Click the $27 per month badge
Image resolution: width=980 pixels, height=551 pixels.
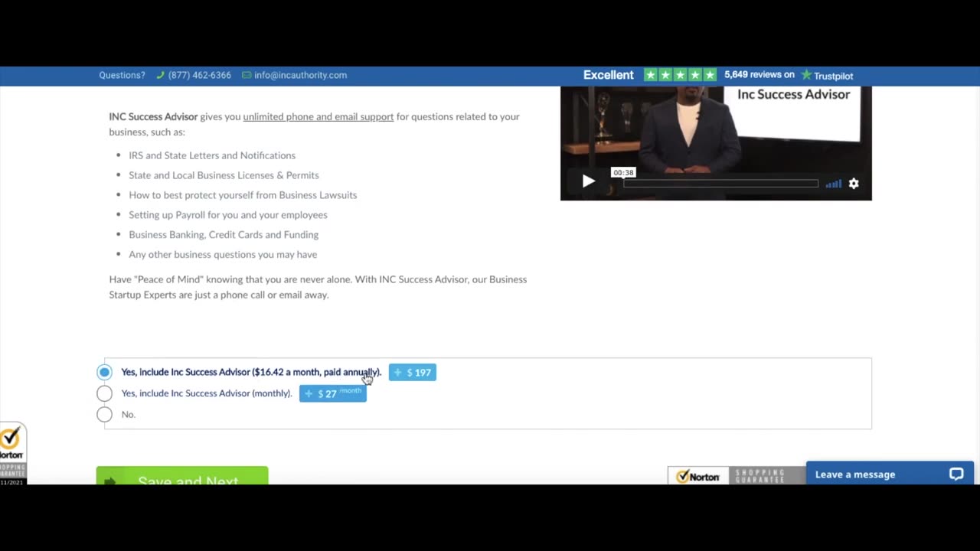point(333,393)
